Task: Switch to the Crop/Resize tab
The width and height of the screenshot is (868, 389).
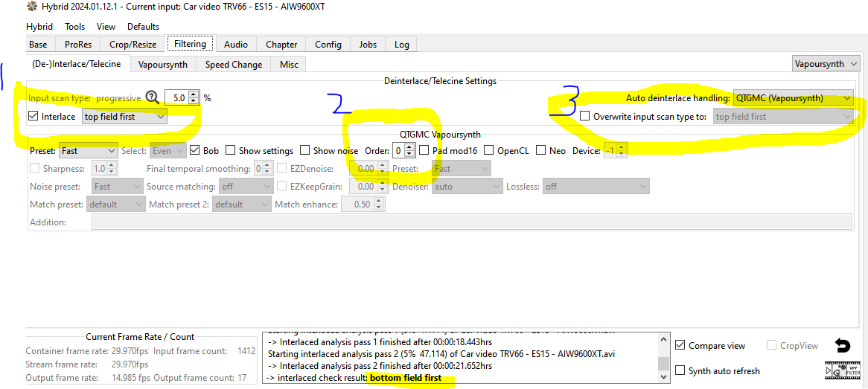Action: pyautogui.click(x=133, y=45)
